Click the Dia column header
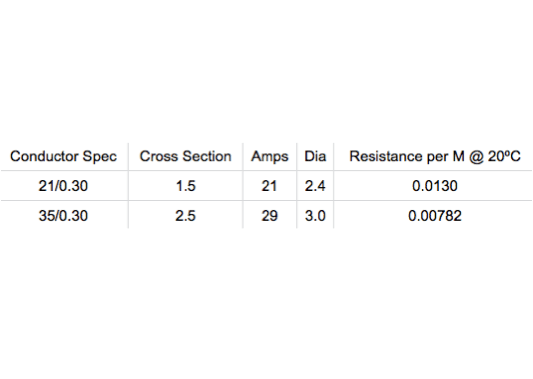533x379 pixels. [315, 156]
